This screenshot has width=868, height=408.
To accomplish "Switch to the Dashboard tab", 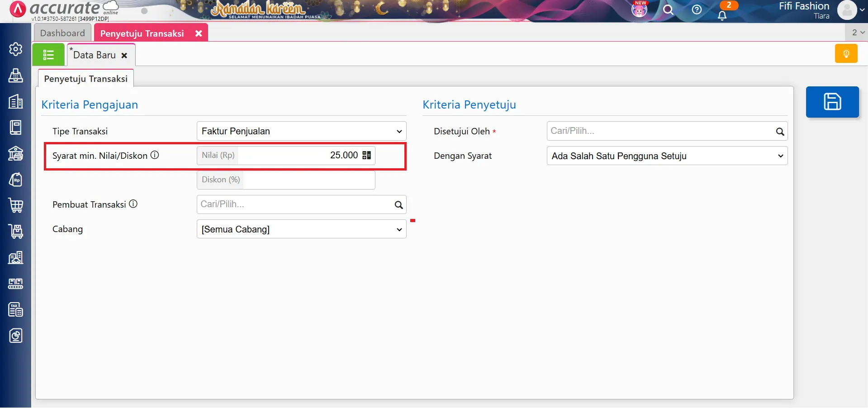I will click(62, 33).
